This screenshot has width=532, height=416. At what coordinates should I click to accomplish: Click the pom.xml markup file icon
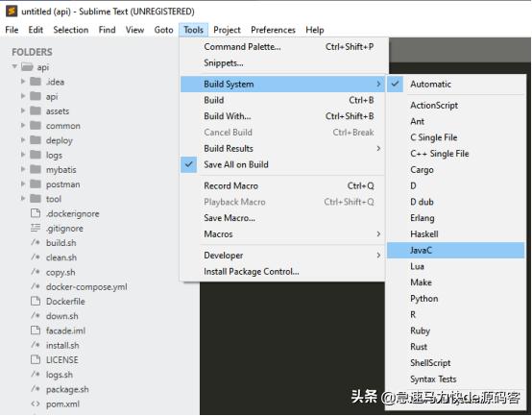(x=36, y=404)
